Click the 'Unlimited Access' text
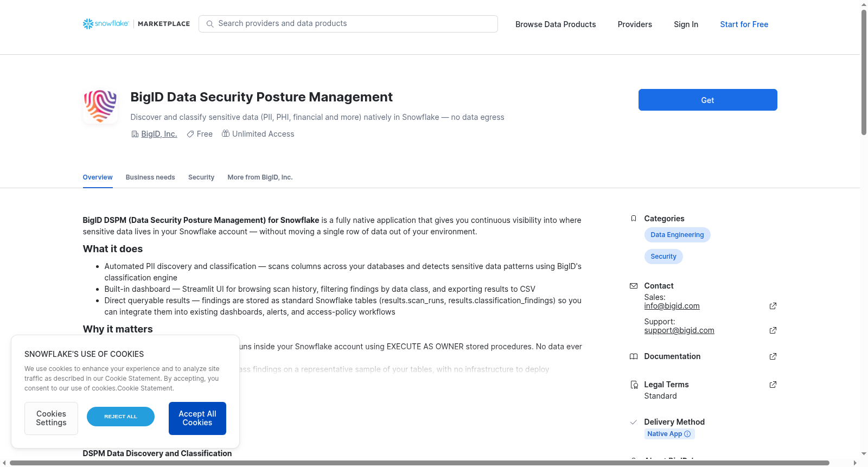 (263, 134)
